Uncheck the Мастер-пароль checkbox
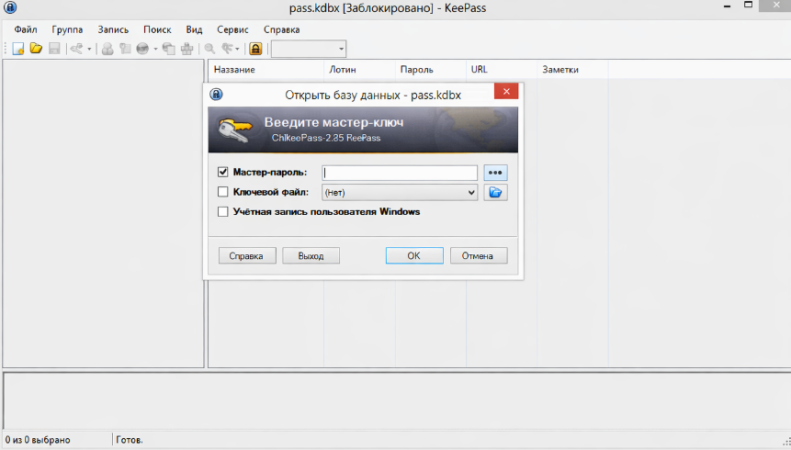The width and height of the screenshot is (791, 450). 223,173
